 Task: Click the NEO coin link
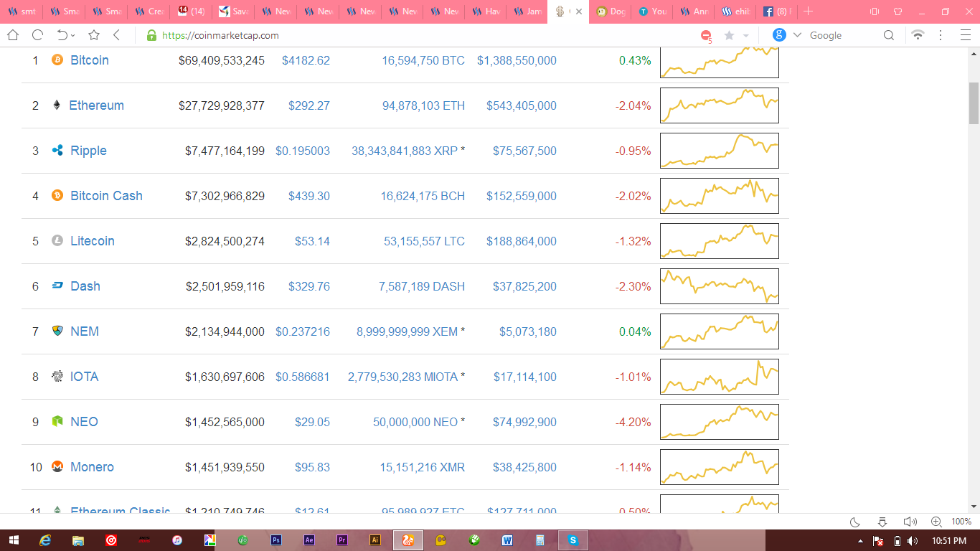[x=84, y=422]
